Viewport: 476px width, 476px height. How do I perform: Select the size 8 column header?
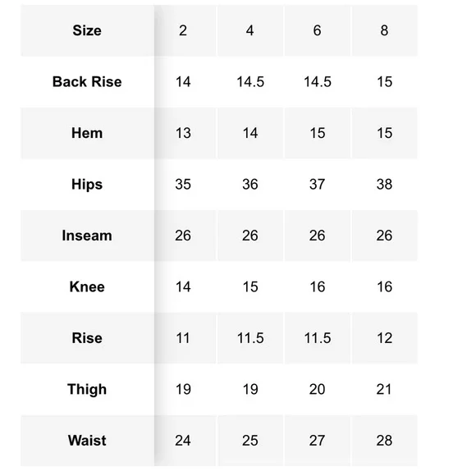tap(384, 30)
